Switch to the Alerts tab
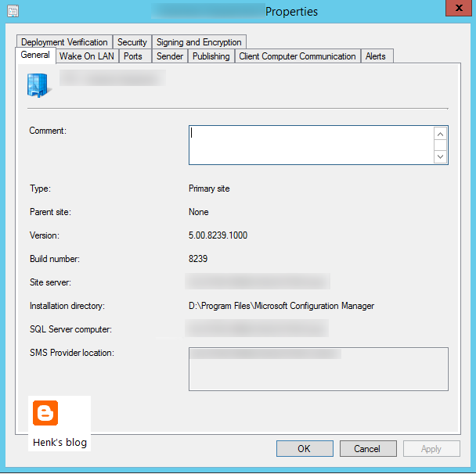This screenshot has height=474, width=476. [x=376, y=56]
